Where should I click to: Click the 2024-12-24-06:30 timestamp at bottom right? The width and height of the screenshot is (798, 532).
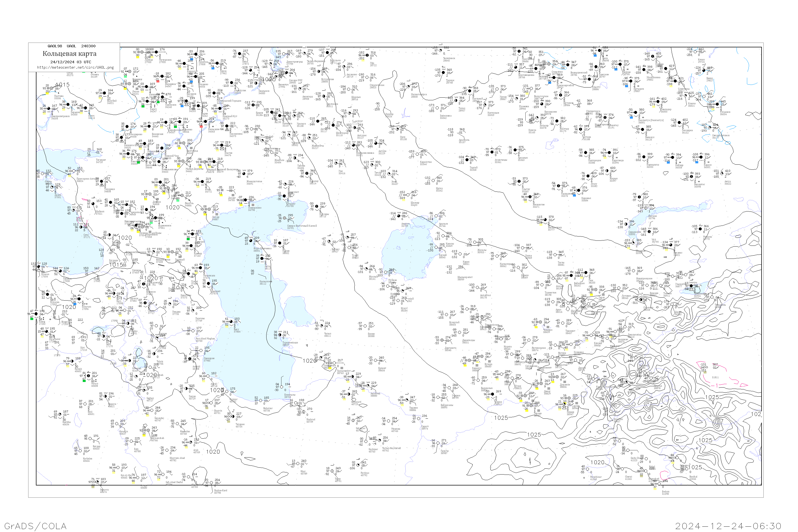pyautogui.click(x=728, y=526)
